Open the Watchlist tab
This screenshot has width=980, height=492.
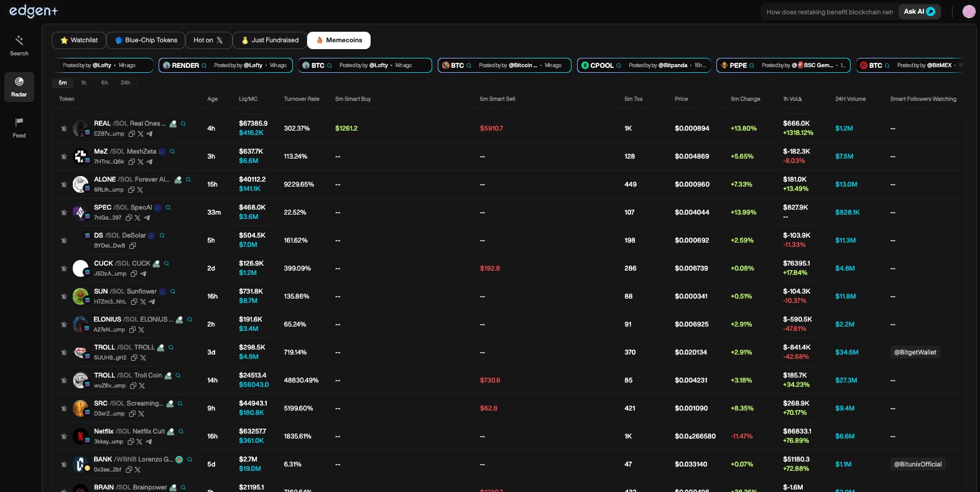79,40
